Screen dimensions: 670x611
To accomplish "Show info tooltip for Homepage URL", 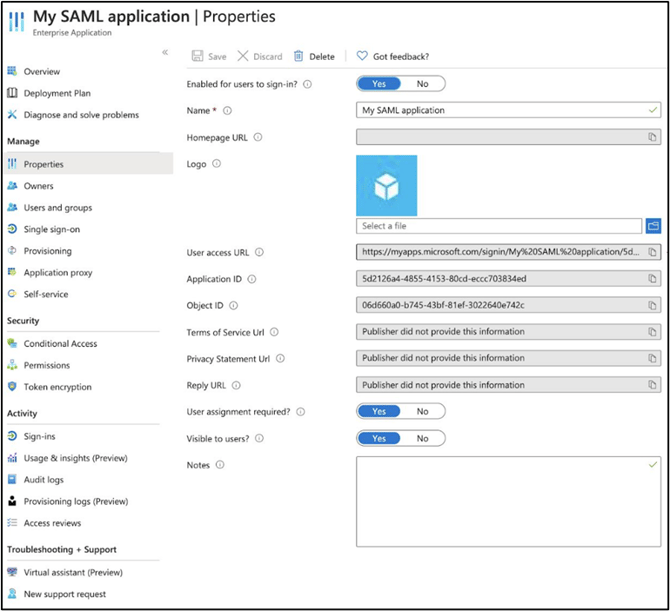I will click(x=258, y=137).
